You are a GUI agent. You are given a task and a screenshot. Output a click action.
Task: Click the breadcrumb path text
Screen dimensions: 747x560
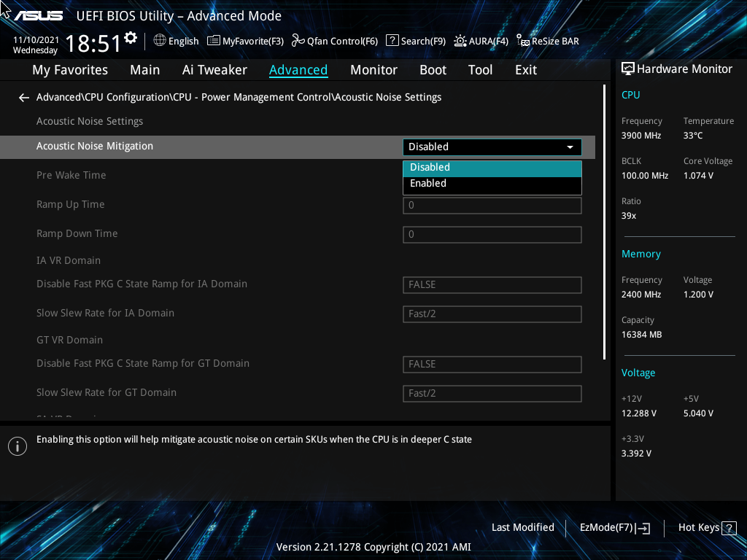click(x=239, y=97)
